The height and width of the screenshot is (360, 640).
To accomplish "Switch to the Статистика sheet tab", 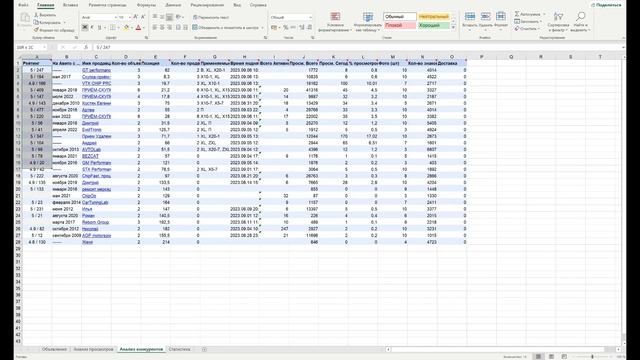I will tap(179, 349).
